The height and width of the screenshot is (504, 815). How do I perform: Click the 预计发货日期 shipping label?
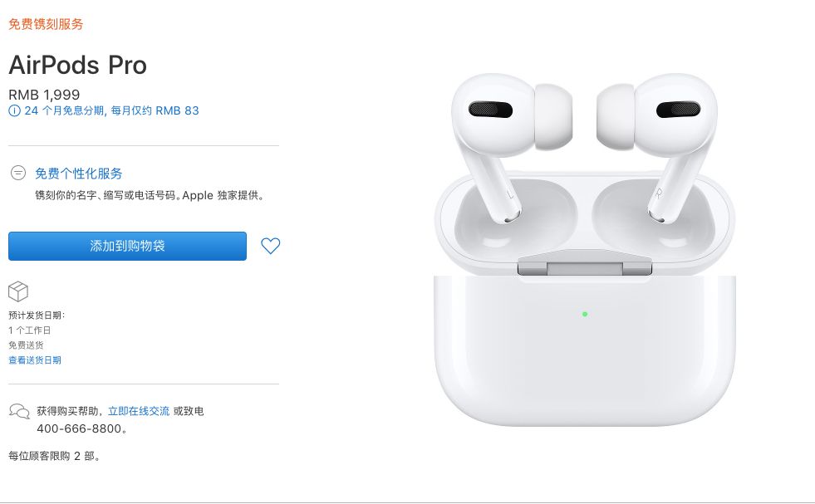(x=37, y=316)
